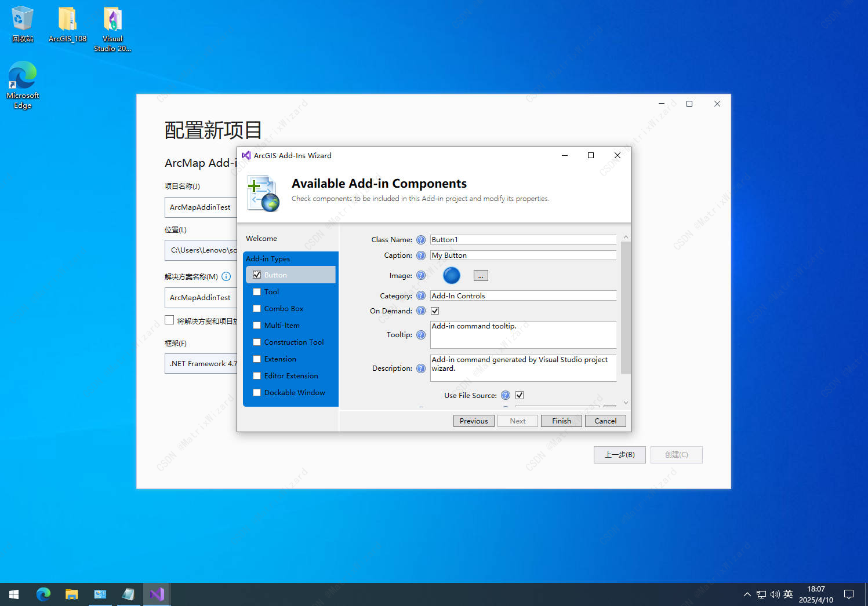
Task: Click the wizard vertical scrollbar thumb
Action: 626,308
